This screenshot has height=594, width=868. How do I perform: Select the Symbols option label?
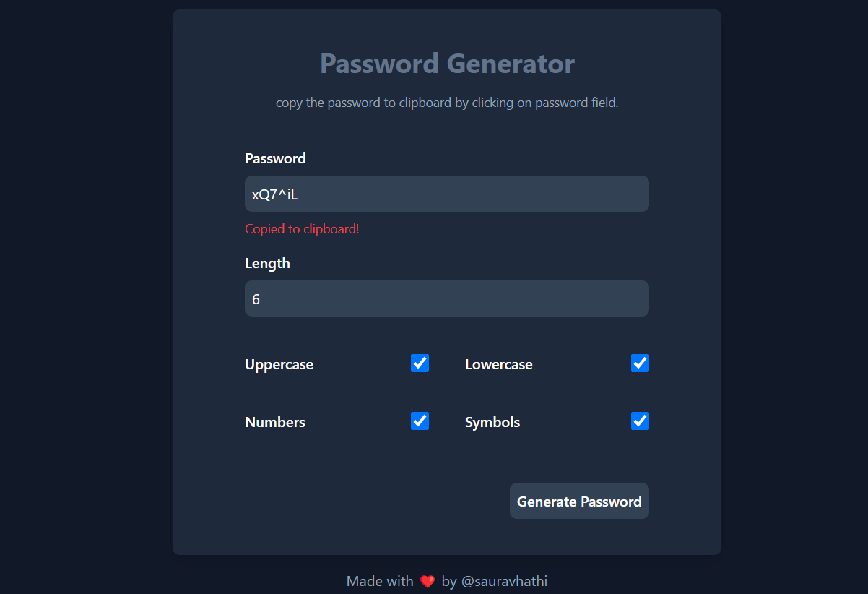(x=492, y=422)
